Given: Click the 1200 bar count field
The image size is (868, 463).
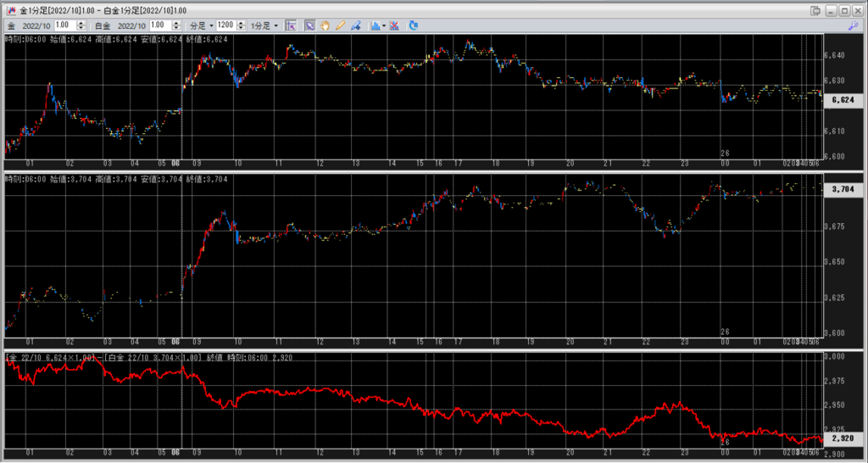Looking at the screenshot, I should coord(225,25).
